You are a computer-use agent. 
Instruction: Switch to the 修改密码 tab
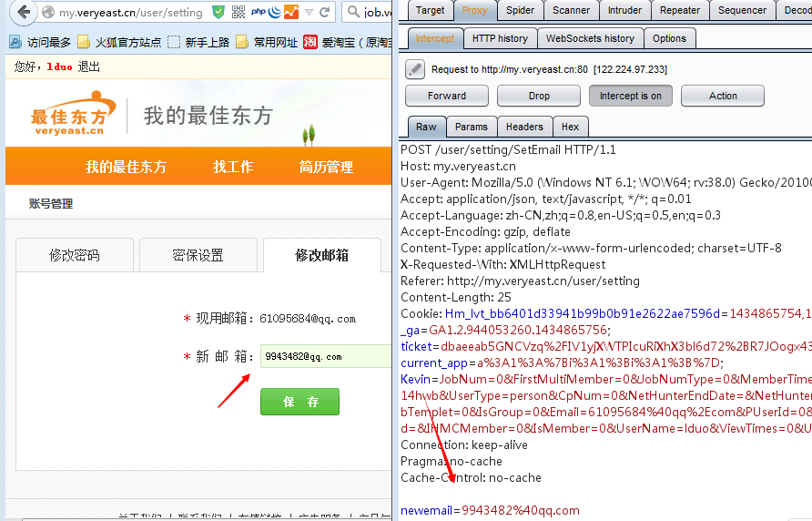pos(75,255)
